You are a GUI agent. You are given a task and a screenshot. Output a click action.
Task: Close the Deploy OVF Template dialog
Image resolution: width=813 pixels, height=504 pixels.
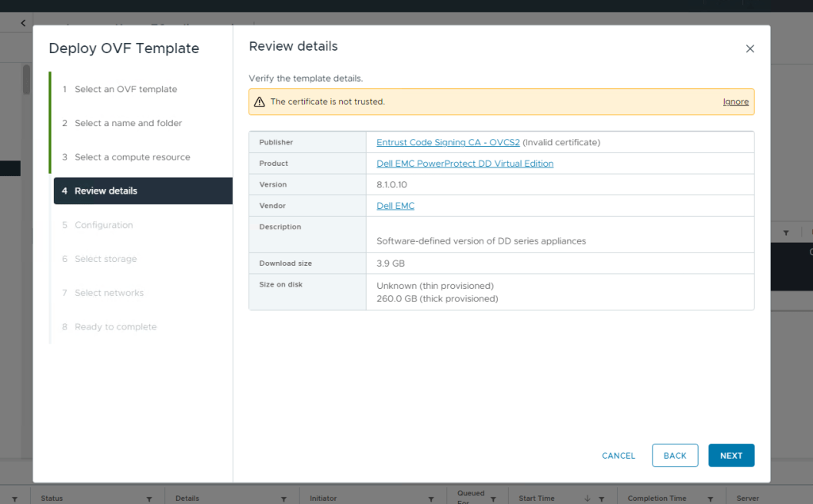click(x=749, y=48)
